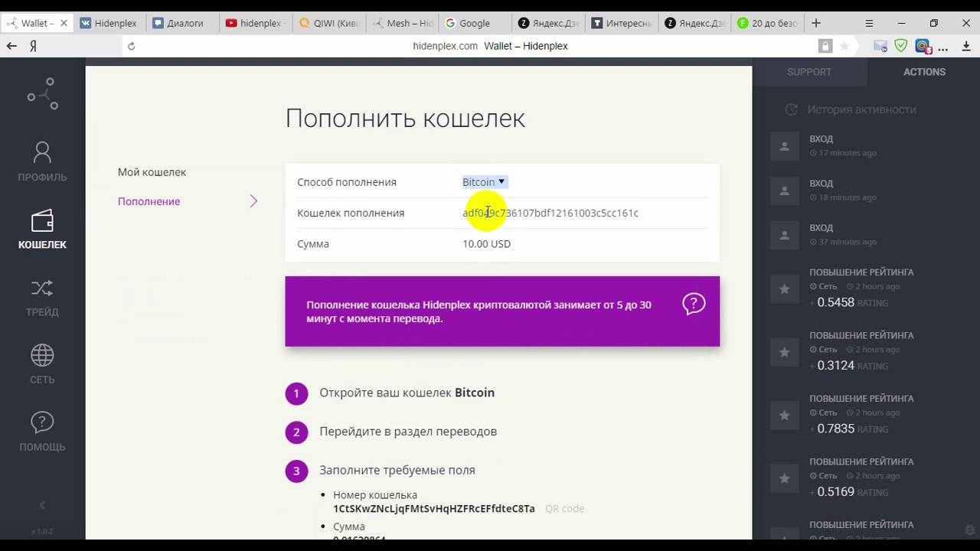
Task: Click the rating value 0.5458
Action: pyautogui.click(x=835, y=302)
